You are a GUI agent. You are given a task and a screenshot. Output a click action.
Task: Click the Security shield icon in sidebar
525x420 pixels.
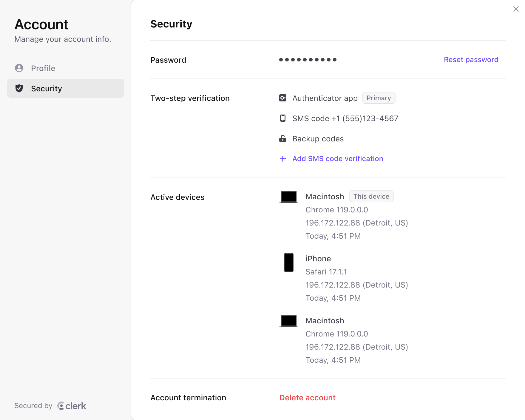point(19,88)
